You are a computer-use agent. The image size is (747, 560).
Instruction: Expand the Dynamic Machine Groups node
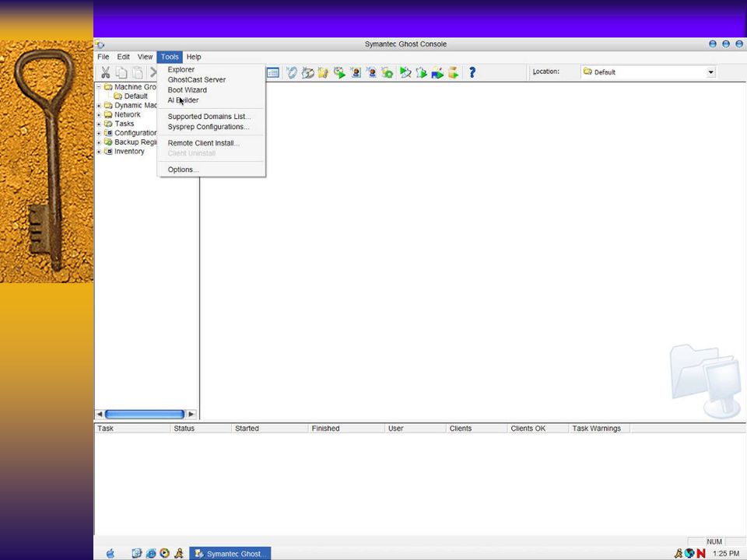click(x=99, y=105)
